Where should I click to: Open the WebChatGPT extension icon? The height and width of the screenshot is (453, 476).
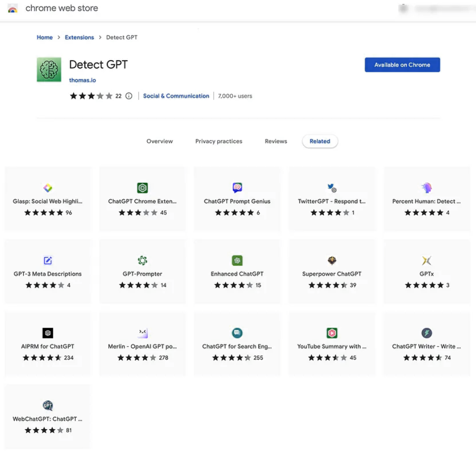coord(47,406)
